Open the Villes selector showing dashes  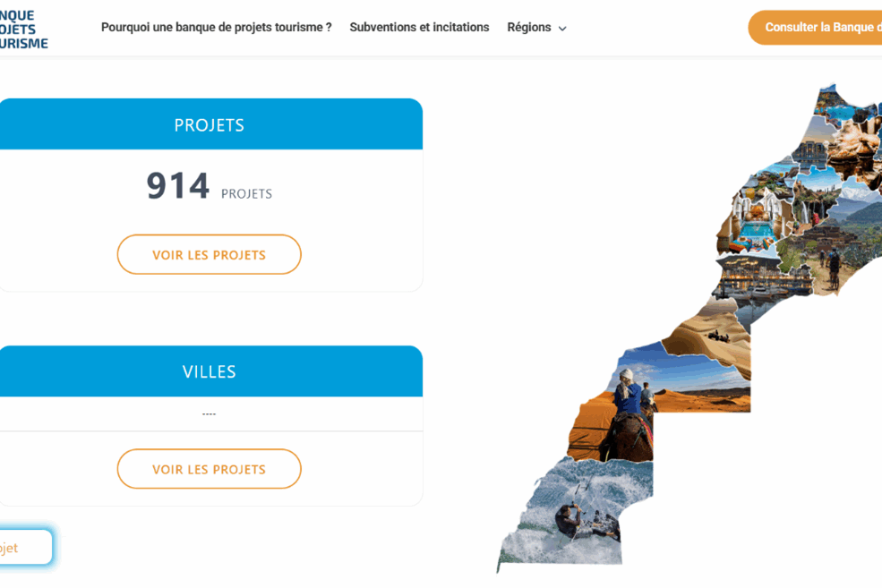point(209,413)
